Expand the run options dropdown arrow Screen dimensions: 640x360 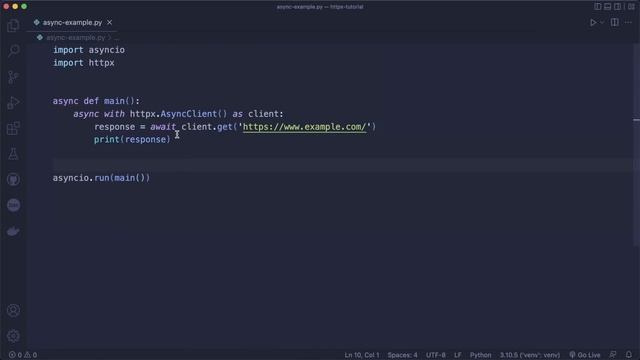point(602,22)
